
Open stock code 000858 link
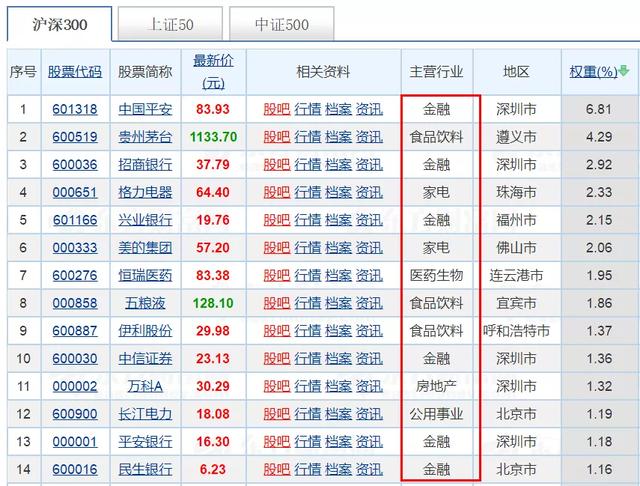click(x=75, y=303)
